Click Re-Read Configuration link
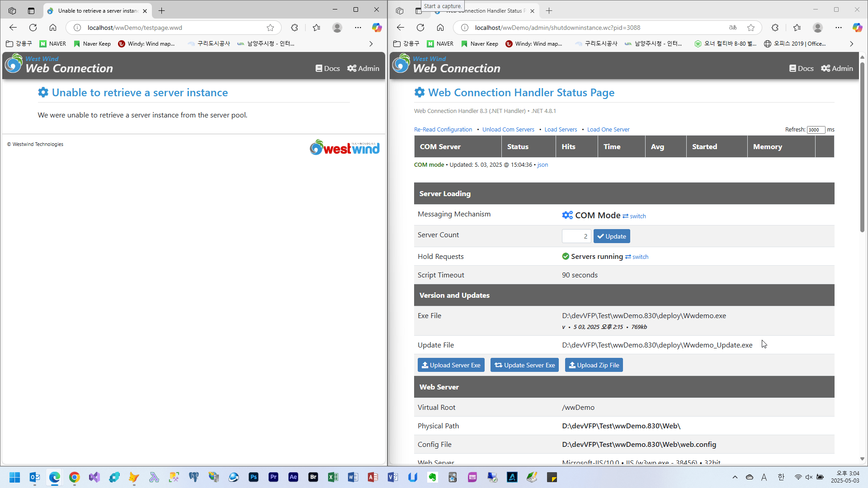Screen dimensions: 868x488 [x=443, y=130]
